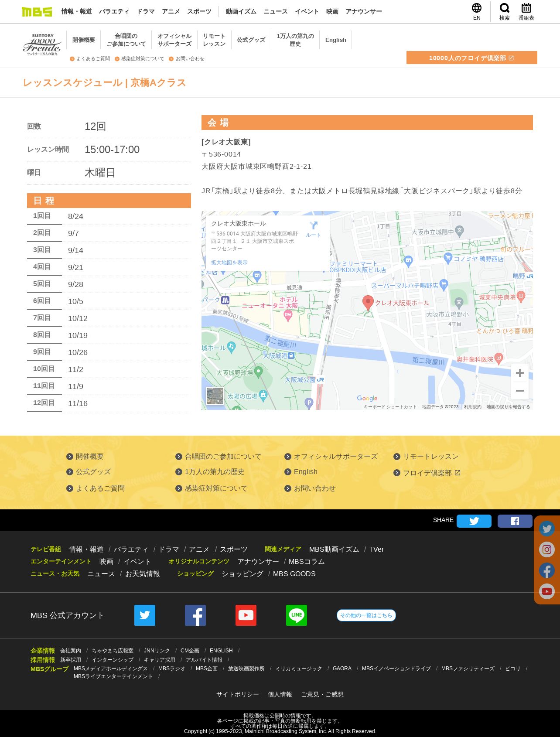Click ご意見・ご感想 footer link
Screen dimensions: 560x737
[322, 695]
